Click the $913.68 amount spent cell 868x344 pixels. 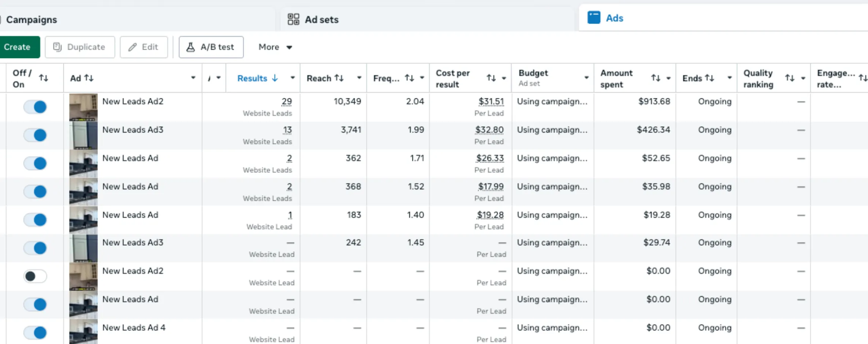(x=654, y=102)
